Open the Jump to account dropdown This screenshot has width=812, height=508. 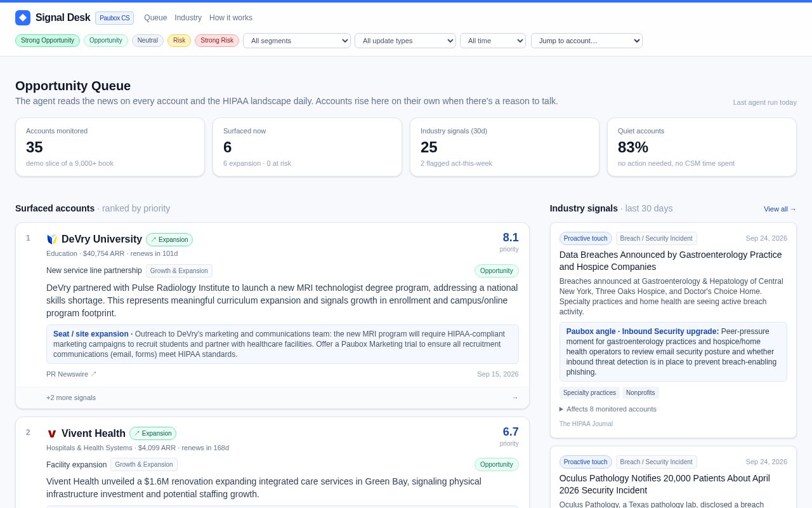tap(587, 41)
